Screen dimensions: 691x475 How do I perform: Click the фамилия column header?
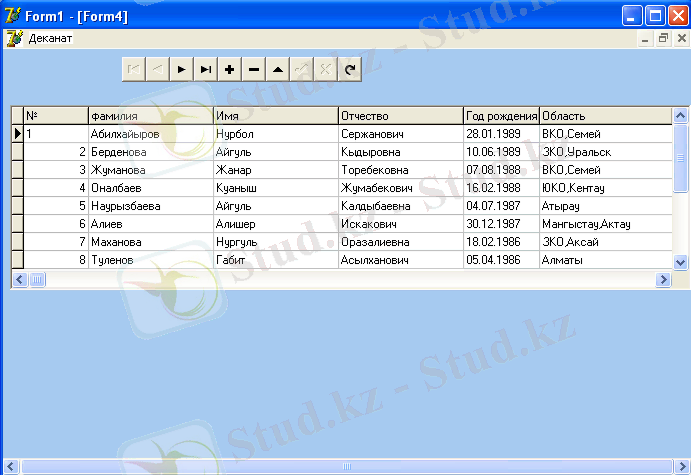click(x=150, y=116)
